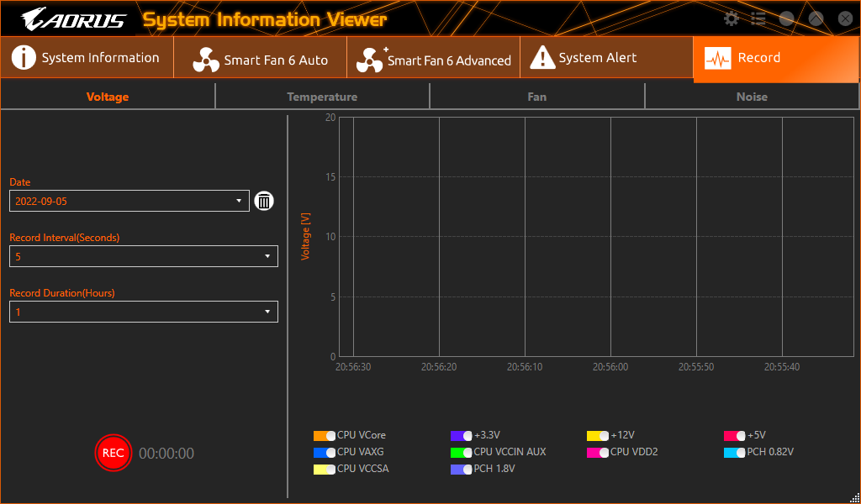Click the System Information info icon
Screen dimensions: 861x504
[x=24, y=58]
